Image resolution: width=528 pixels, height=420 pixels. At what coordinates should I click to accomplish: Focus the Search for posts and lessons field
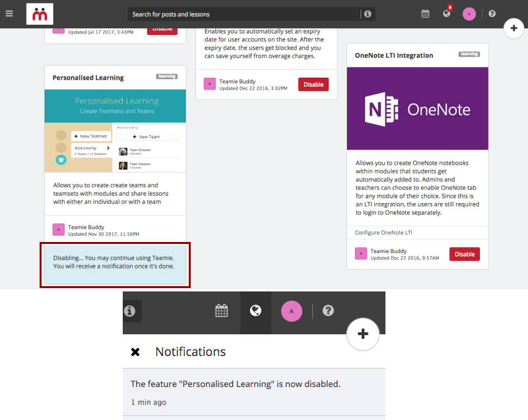(x=244, y=14)
